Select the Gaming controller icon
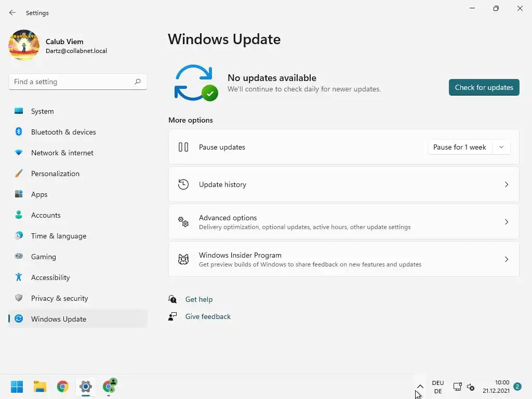 (19, 256)
